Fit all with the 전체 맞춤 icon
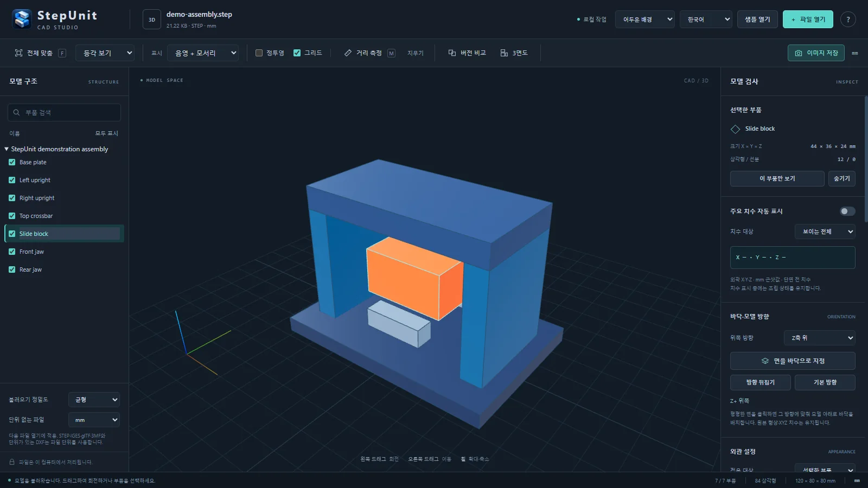The width and height of the screenshot is (868, 488). click(x=19, y=53)
